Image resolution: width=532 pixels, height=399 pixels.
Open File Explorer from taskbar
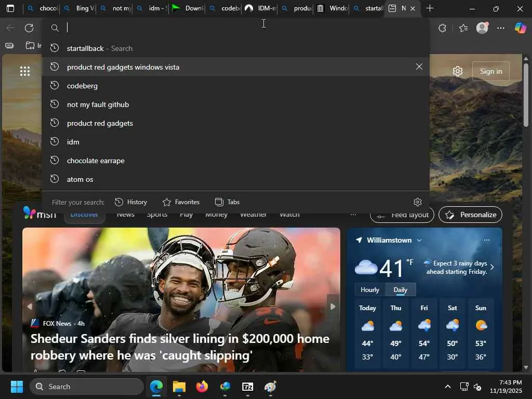click(x=179, y=387)
